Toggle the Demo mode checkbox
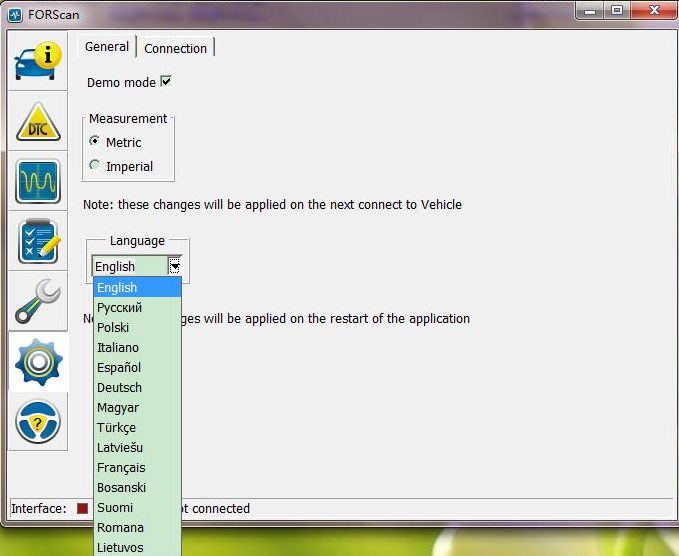Screen dimensions: 679x556 tap(166, 81)
